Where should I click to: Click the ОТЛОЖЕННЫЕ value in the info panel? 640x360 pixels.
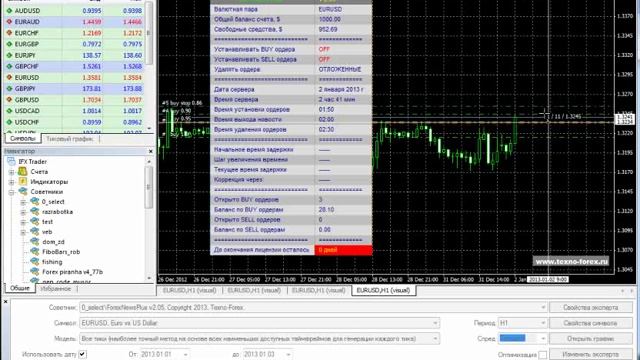340,69
